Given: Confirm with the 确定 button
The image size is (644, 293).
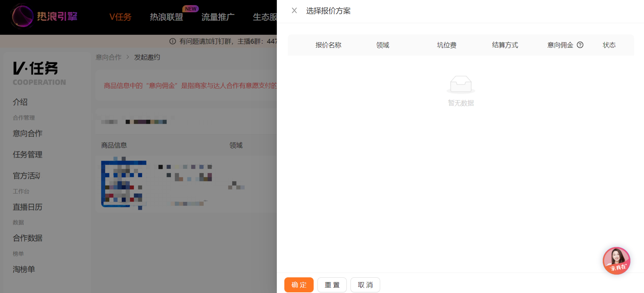Looking at the screenshot, I should [299, 285].
